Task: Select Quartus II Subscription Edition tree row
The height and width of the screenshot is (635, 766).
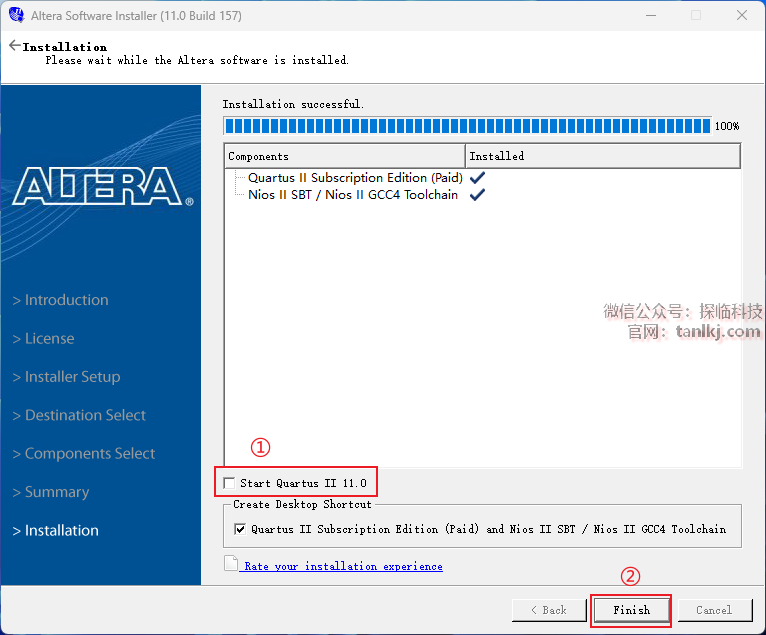Action: [x=355, y=178]
